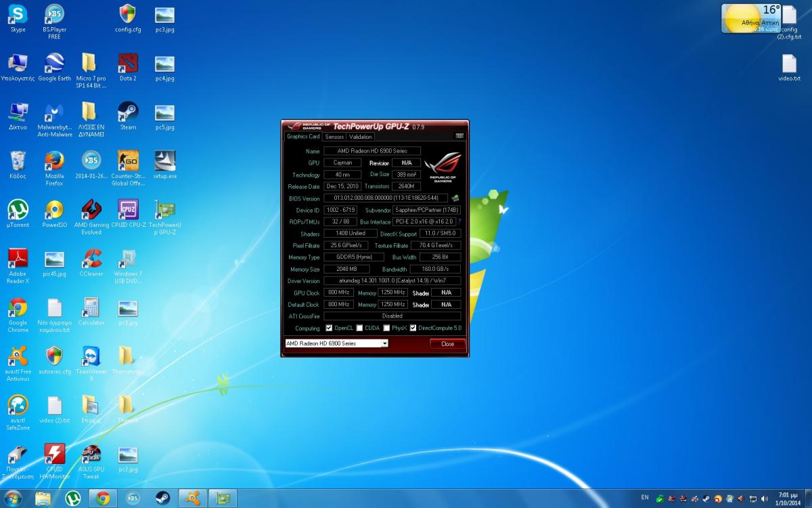The width and height of the screenshot is (812, 508).
Task: Open the Validation tab
Action: 361,137
